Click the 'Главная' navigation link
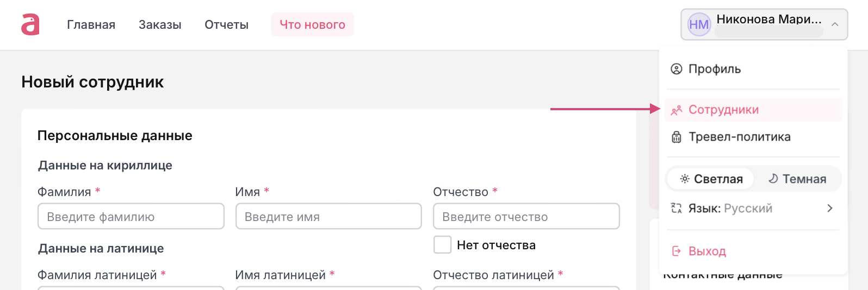Screen dimensions: 868x290 (x=91, y=24)
